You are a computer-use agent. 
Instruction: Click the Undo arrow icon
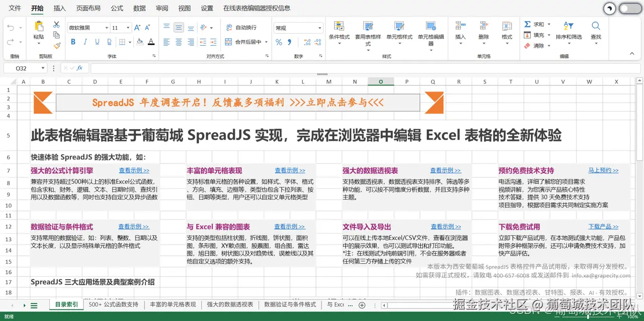(11, 28)
